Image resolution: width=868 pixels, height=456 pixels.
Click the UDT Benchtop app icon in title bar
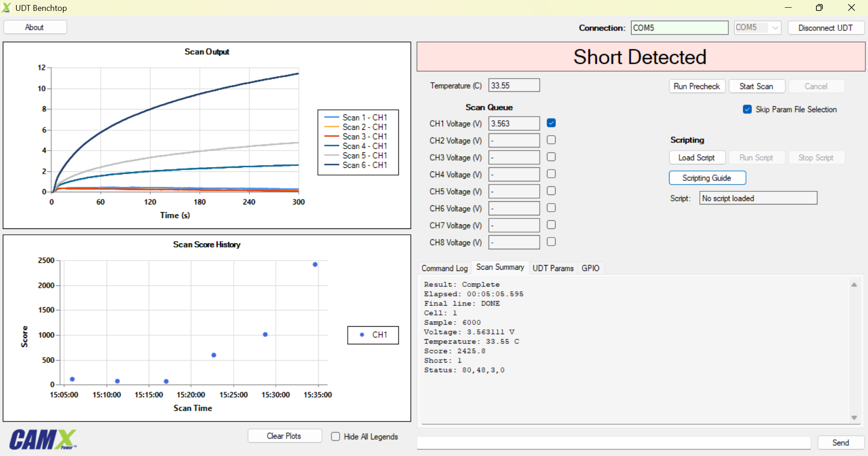[7, 8]
